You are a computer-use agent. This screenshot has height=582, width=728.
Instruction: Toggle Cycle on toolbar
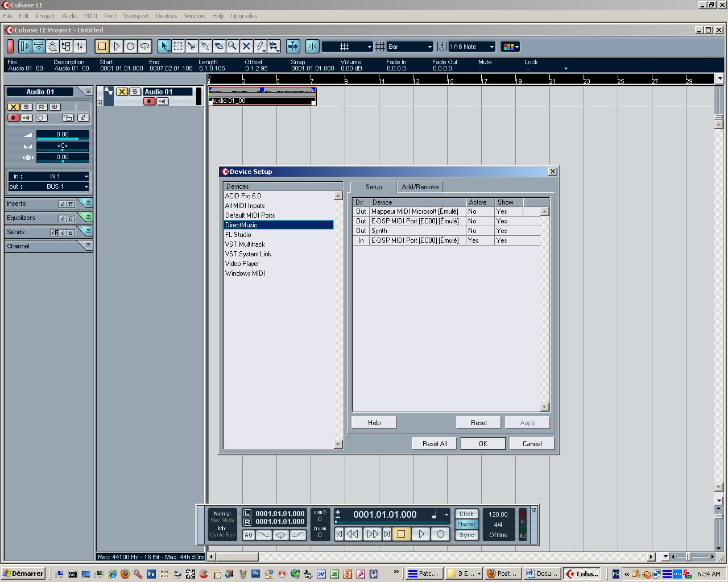pos(144,47)
